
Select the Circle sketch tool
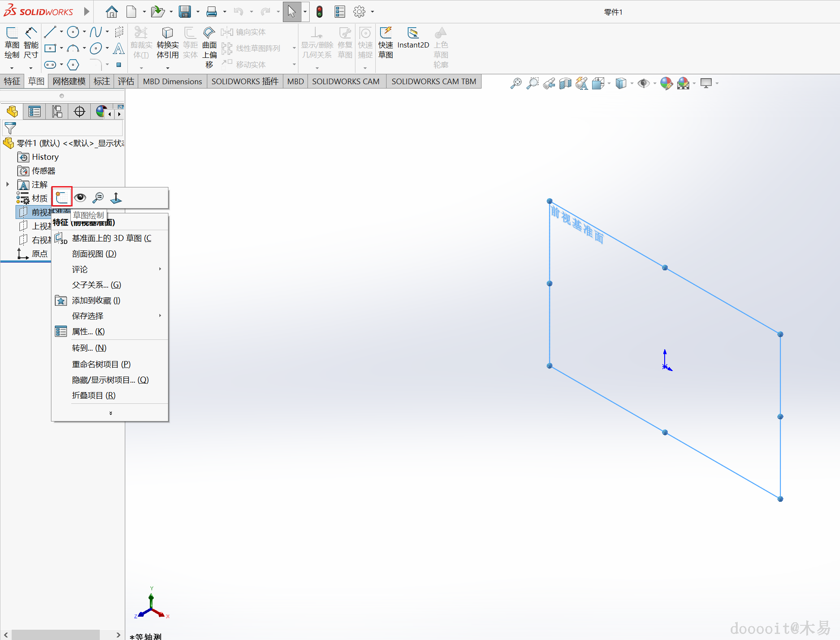point(73,32)
